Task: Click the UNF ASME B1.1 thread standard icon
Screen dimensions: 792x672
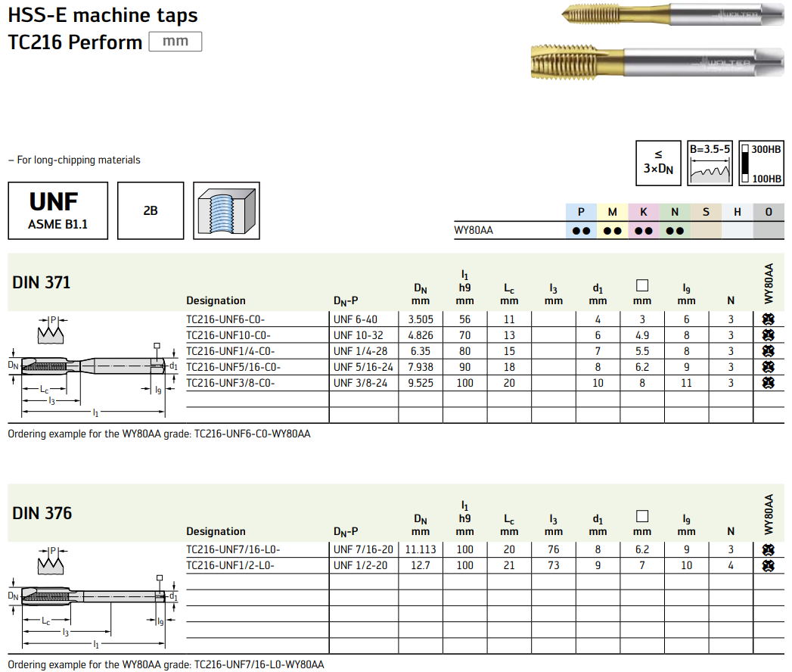Action: pos(58,210)
